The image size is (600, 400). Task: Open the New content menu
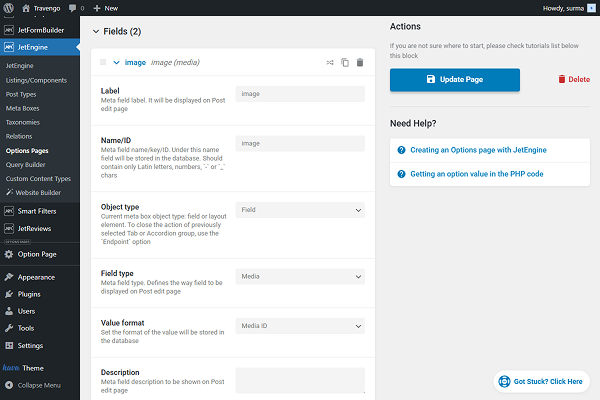106,8
